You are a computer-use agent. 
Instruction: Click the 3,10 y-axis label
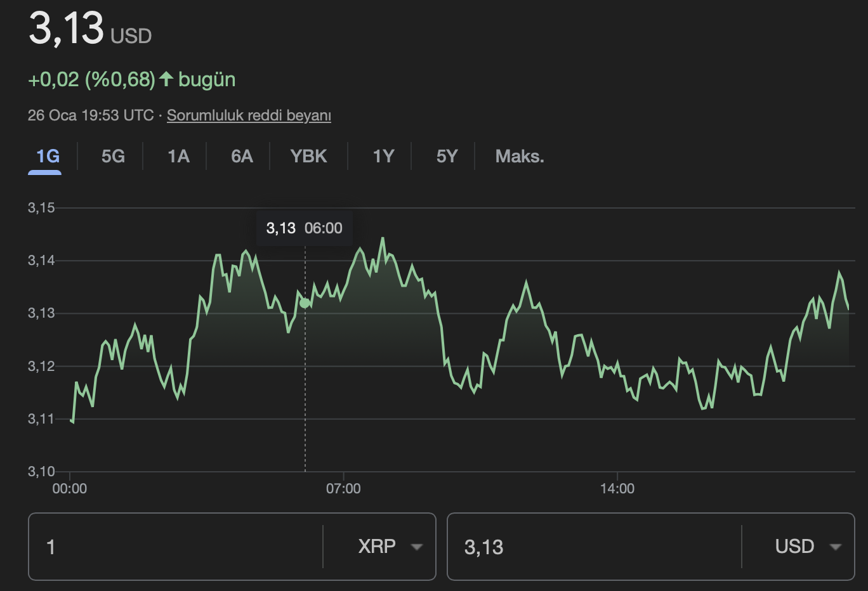(41, 472)
